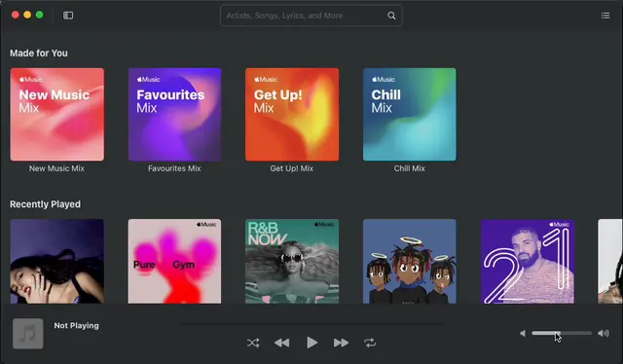Toggle repeat mode
The height and width of the screenshot is (364, 623).
point(370,343)
